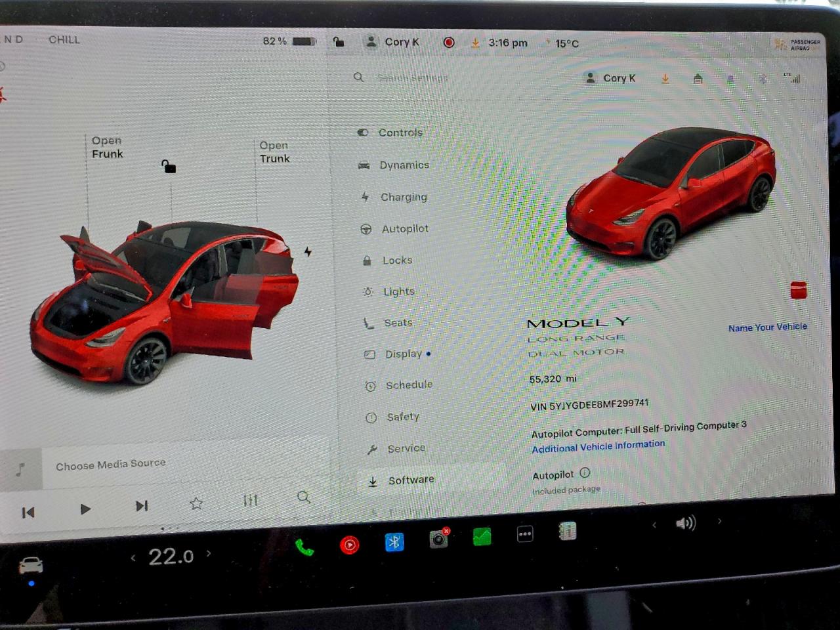
Task: Skip to the next track
Action: tap(141, 506)
